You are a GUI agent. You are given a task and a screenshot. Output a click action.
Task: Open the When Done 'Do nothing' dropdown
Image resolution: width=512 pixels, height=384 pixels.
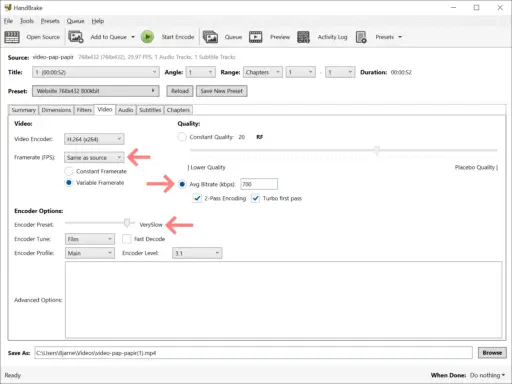487,375
